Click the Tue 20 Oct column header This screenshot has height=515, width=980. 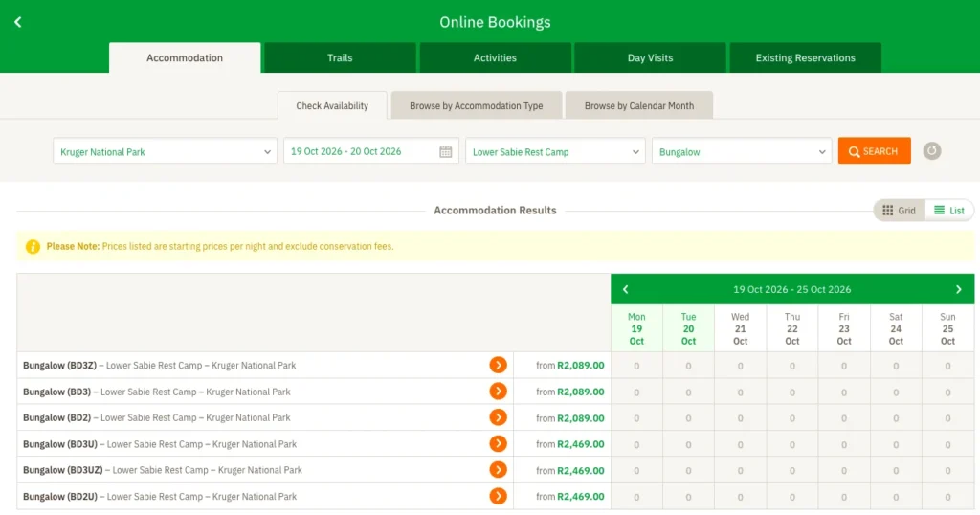coord(688,328)
